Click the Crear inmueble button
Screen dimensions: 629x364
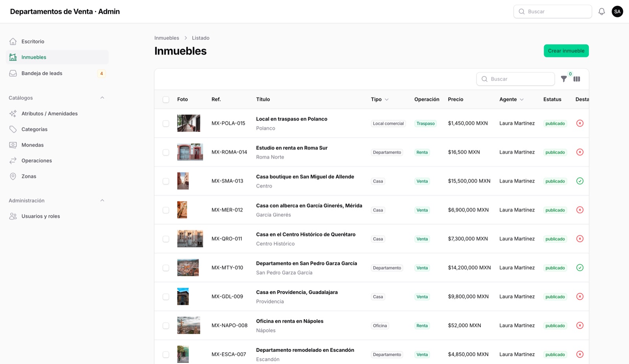pos(566,51)
